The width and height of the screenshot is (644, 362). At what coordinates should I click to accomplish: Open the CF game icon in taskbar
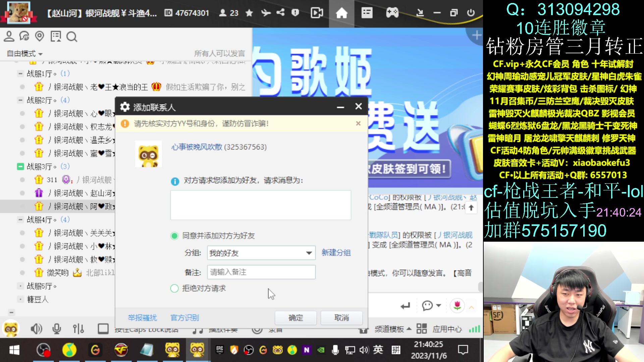[x=121, y=350]
